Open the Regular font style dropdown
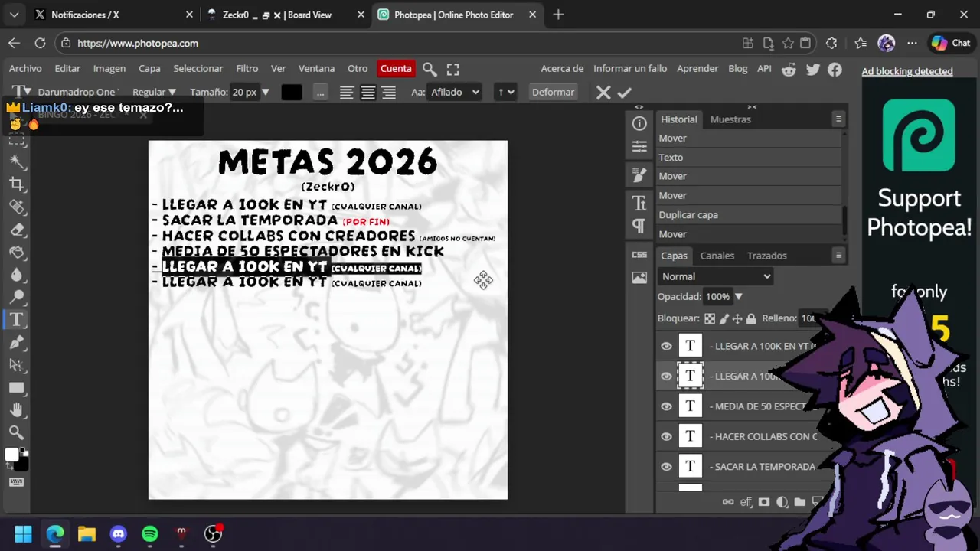 [x=155, y=93]
